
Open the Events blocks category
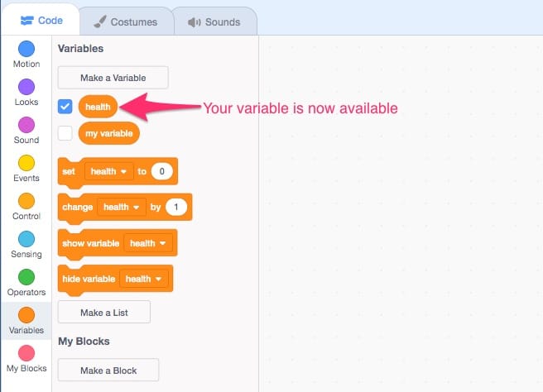pyautogui.click(x=26, y=163)
